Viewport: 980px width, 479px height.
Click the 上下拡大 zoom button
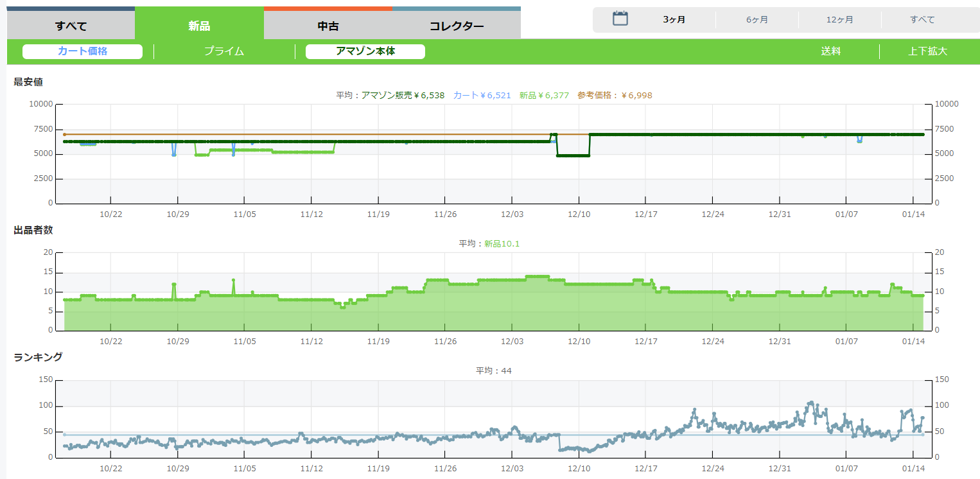[927, 51]
